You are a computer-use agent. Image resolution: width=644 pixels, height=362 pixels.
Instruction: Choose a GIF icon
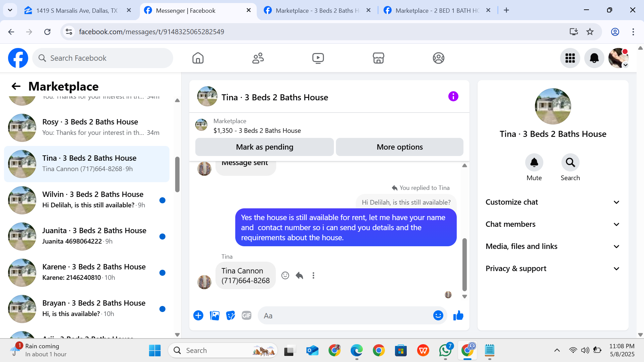click(247, 315)
